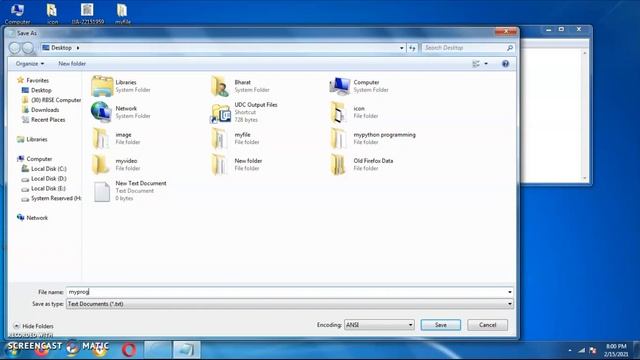Select the myvideo folder icon
This screenshot has height=360, width=640.
coord(100,164)
